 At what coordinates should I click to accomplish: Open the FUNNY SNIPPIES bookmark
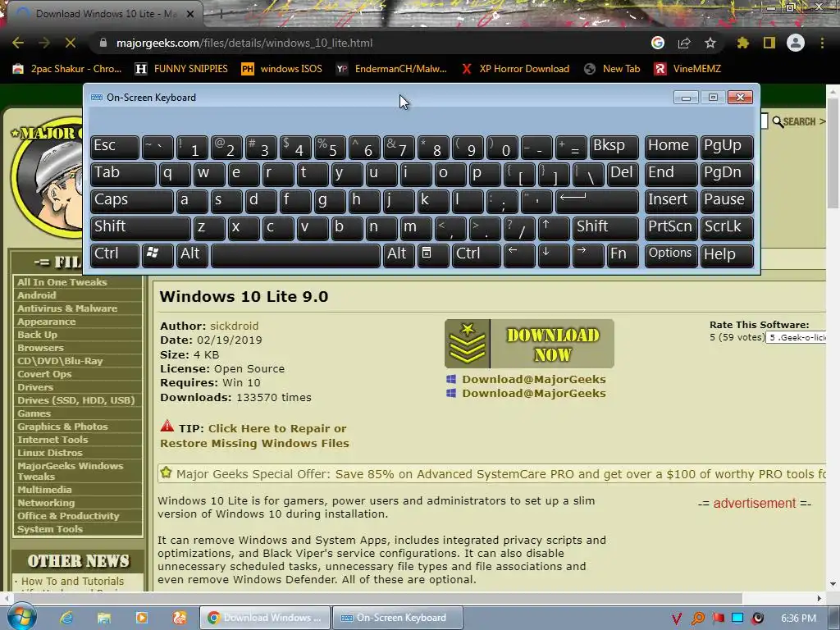(181, 69)
